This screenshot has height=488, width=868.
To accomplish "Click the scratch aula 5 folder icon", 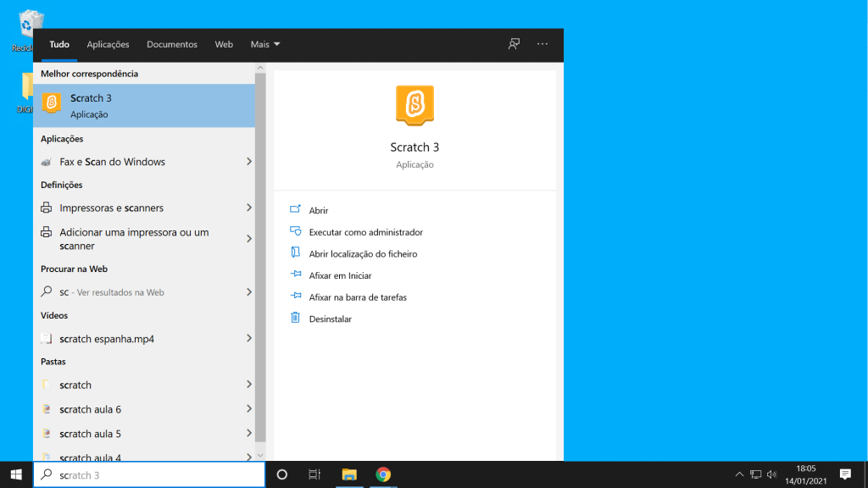I will pyautogui.click(x=47, y=433).
